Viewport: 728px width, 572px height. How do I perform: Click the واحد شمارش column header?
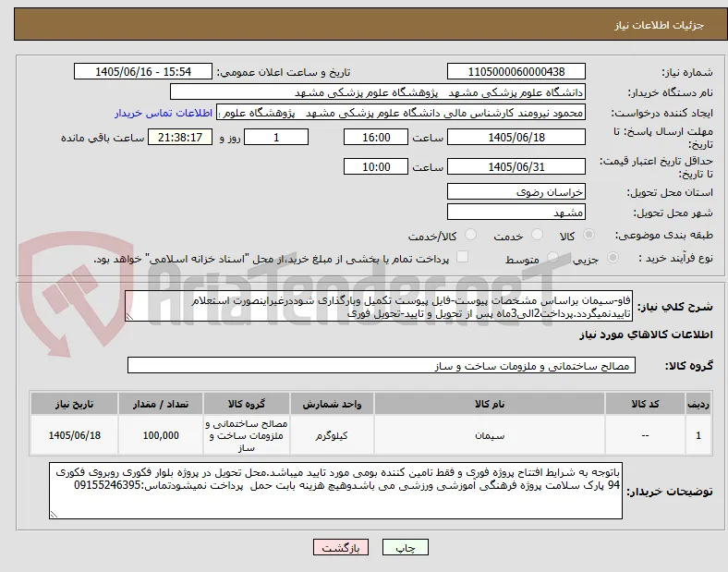tap(332, 404)
